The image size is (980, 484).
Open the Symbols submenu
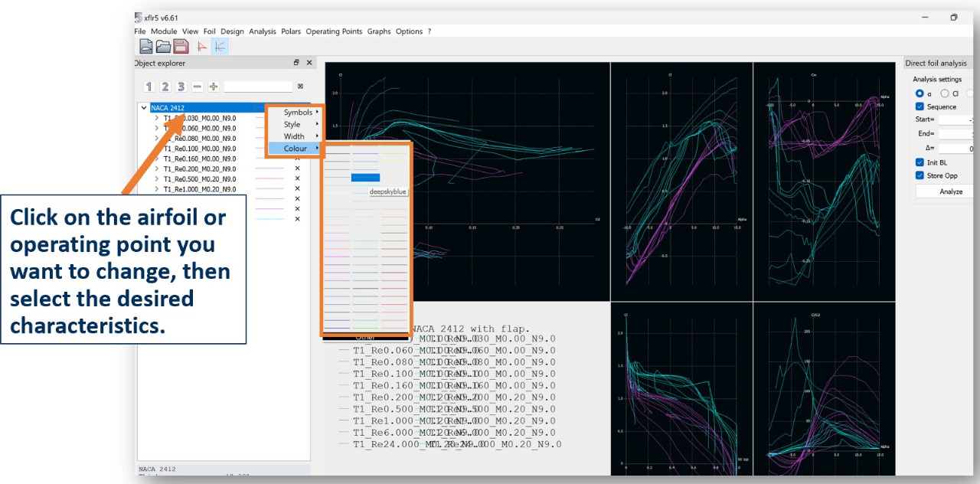(297, 113)
